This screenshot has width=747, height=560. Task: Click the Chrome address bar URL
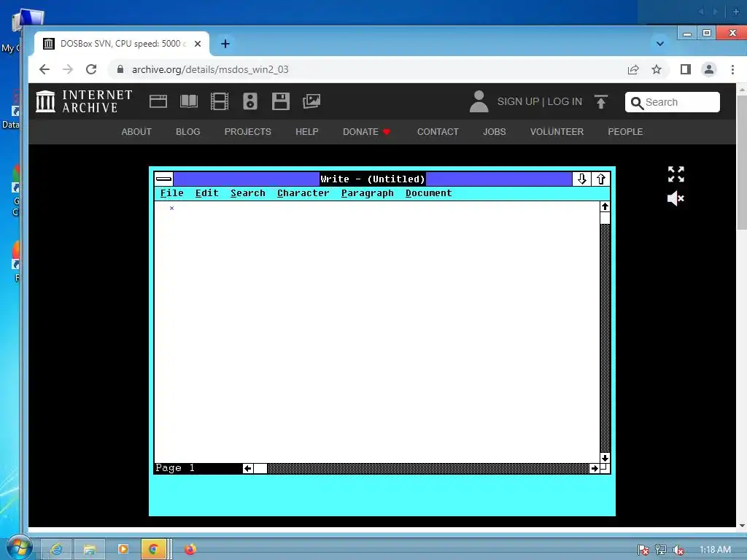(210, 69)
